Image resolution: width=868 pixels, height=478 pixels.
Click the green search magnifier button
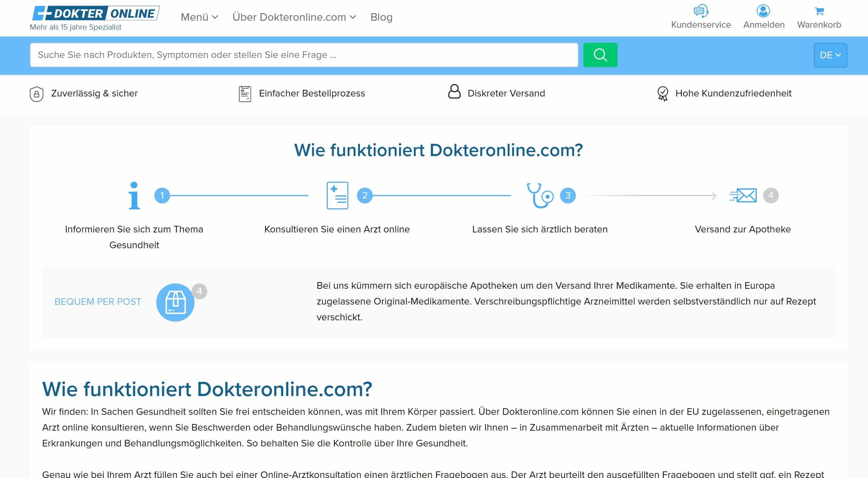point(600,55)
